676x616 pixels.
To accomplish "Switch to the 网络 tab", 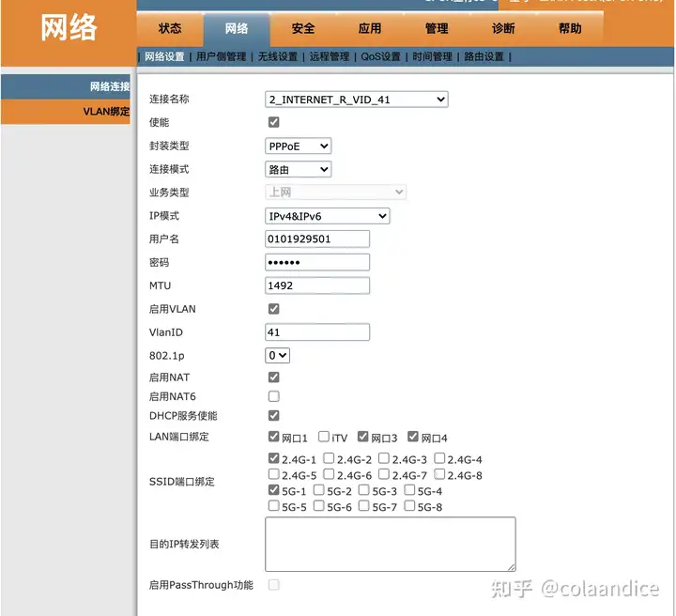I will 237,29.
